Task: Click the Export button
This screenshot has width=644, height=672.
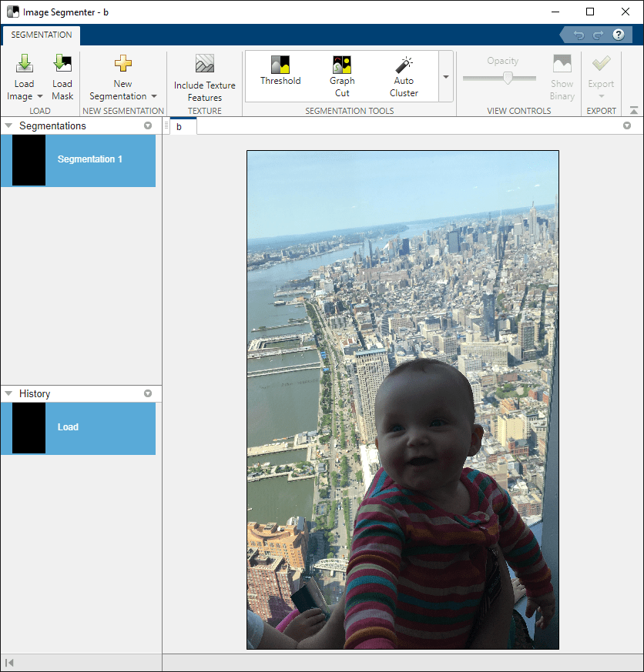Action: pos(601,77)
